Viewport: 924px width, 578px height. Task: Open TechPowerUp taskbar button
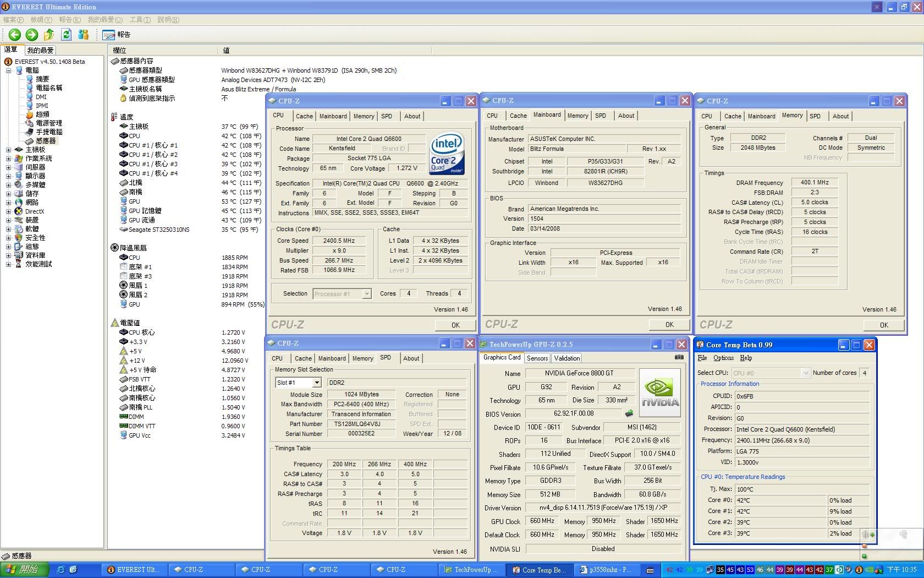[x=471, y=570]
